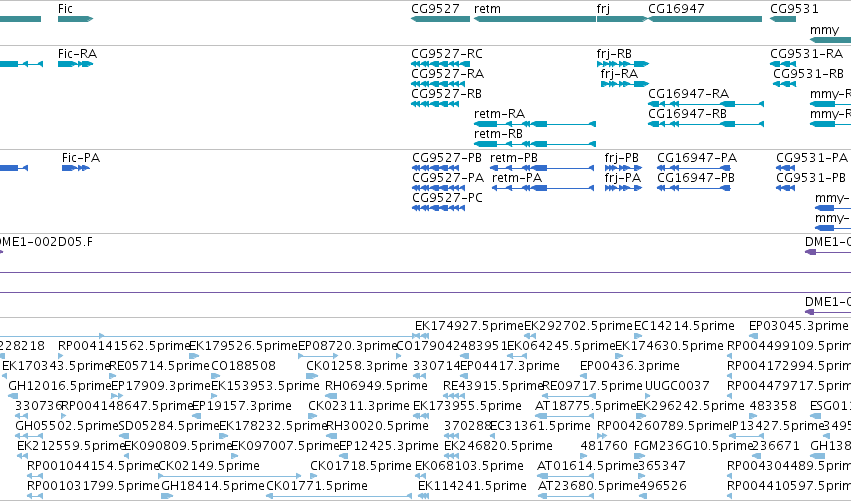This screenshot has height=501, width=851.
Task: Click the EK068103.5prime EST label
Action: (469, 466)
